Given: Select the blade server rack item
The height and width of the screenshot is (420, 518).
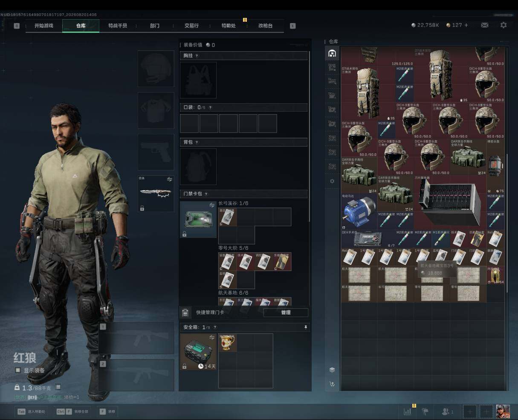Looking at the screenshot, I should point(450,203).
